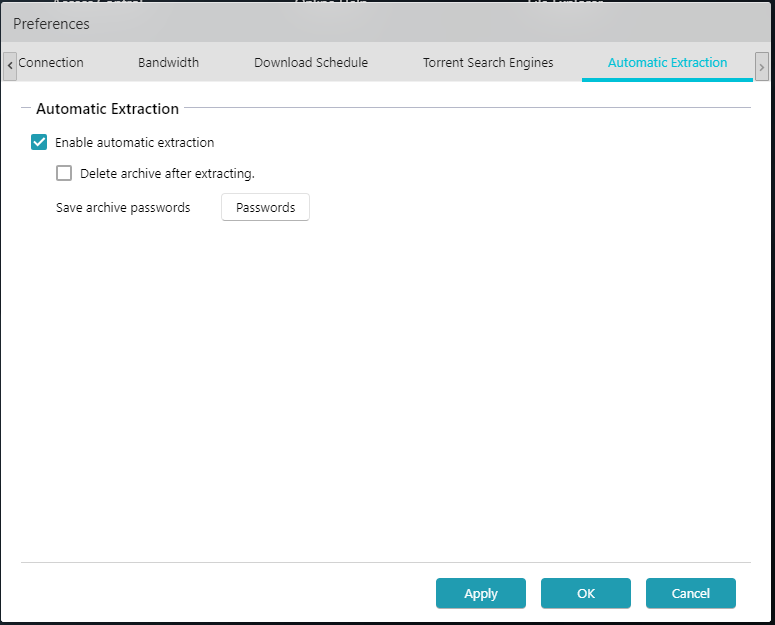Click the Save archive passwords label
This screenshot has height=625, width=775.
coord(123,208)
